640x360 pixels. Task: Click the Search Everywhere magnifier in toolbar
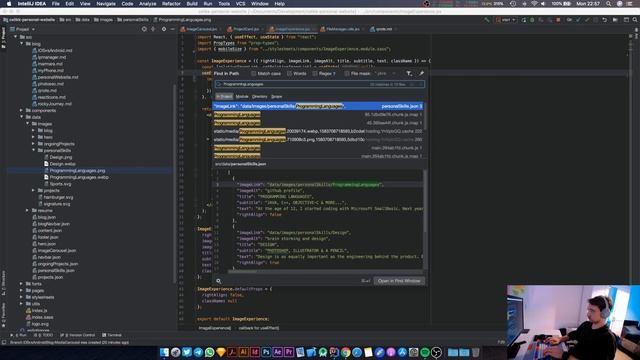point(635,20)
